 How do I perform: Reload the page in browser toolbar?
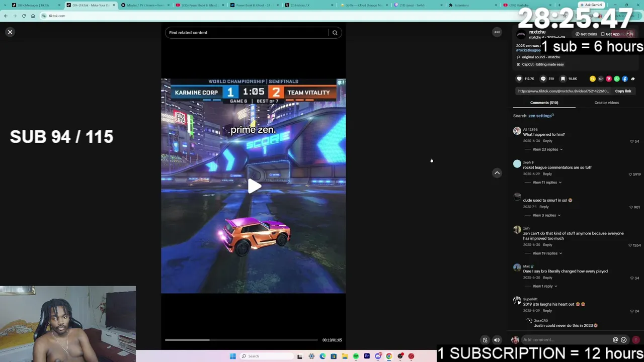pos(24,16)
